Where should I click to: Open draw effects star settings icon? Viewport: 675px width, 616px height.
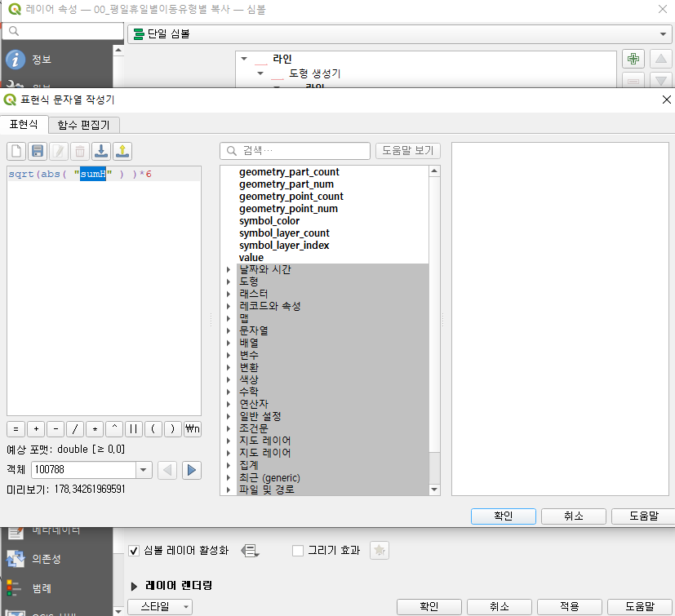pos(380,551)
